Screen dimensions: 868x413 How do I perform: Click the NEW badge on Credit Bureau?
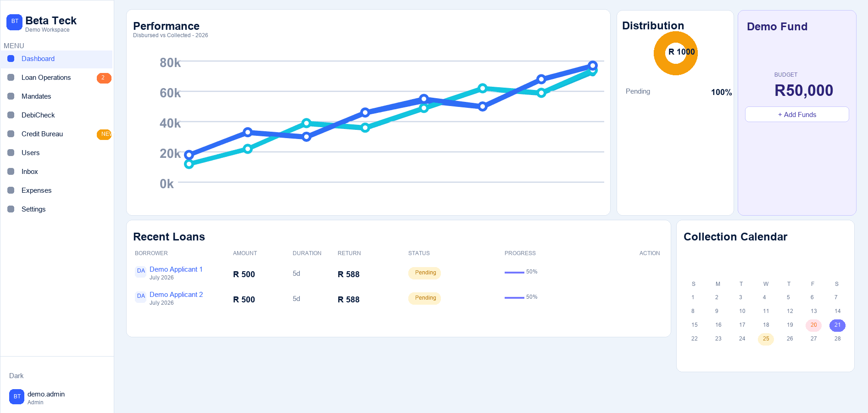pos(105,134)
